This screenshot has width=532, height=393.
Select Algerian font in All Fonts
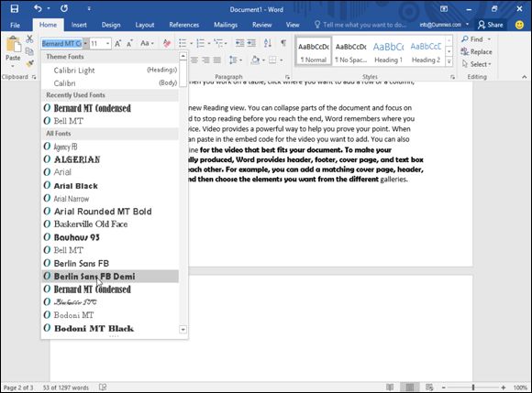[110, 159]
